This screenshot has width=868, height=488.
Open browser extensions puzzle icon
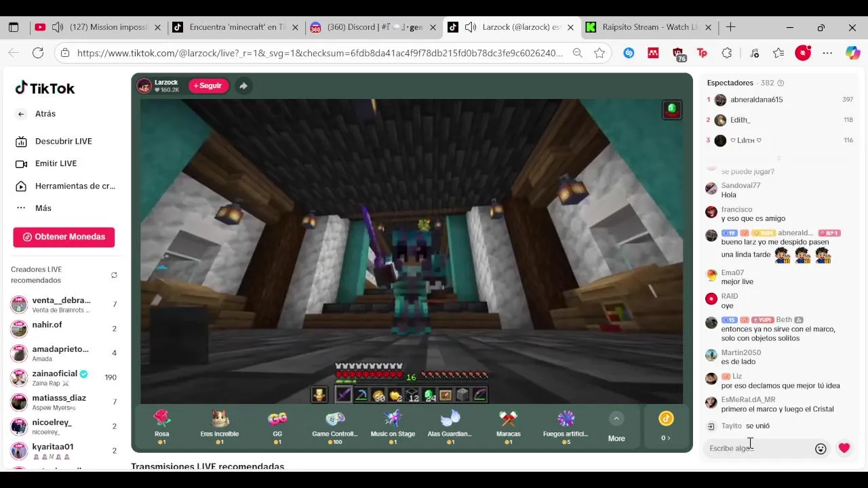pyautogui.click(x=727, y=53)
